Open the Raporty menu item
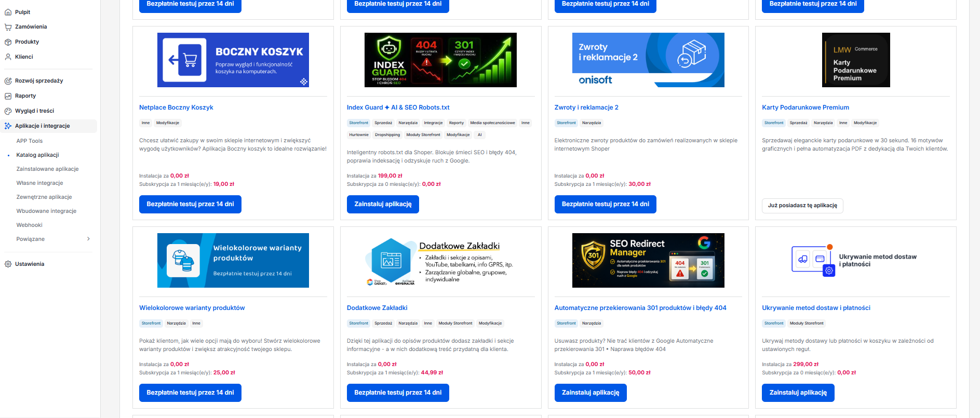This screenshot has width=980, height=418. click(x=25, y=96)
